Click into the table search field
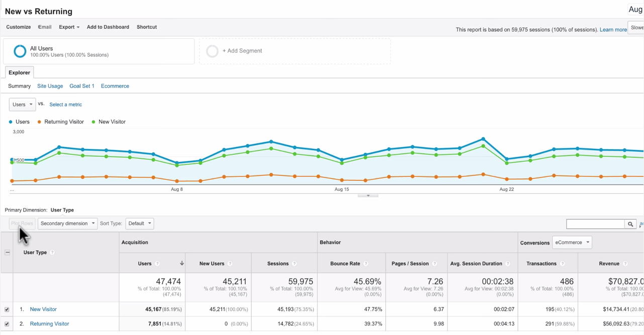The image size is (644, 335). click(x=595, y=224)
